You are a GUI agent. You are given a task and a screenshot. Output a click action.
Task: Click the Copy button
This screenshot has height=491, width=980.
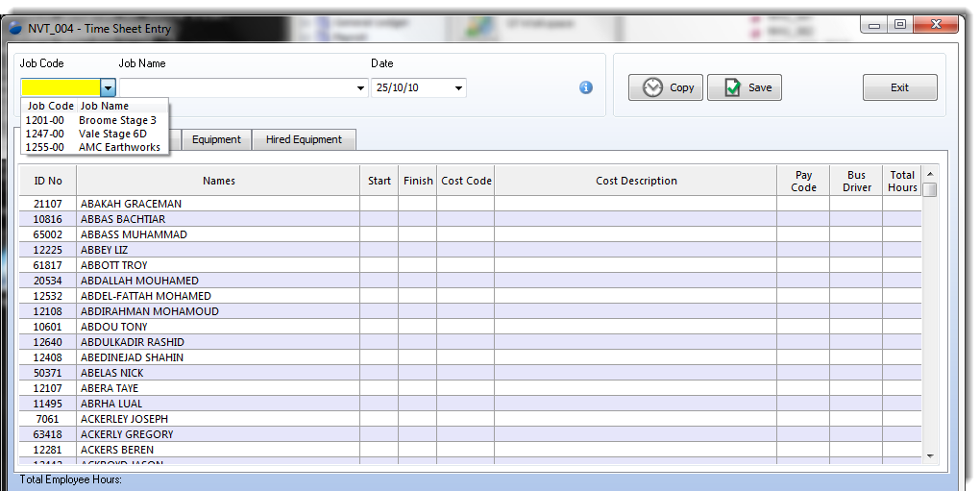tap(666, 87)
